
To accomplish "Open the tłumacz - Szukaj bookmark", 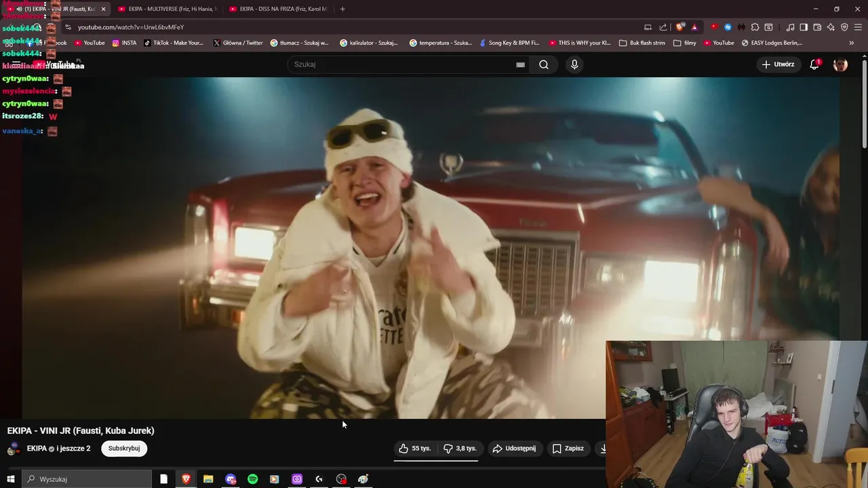I will (299, 43).
